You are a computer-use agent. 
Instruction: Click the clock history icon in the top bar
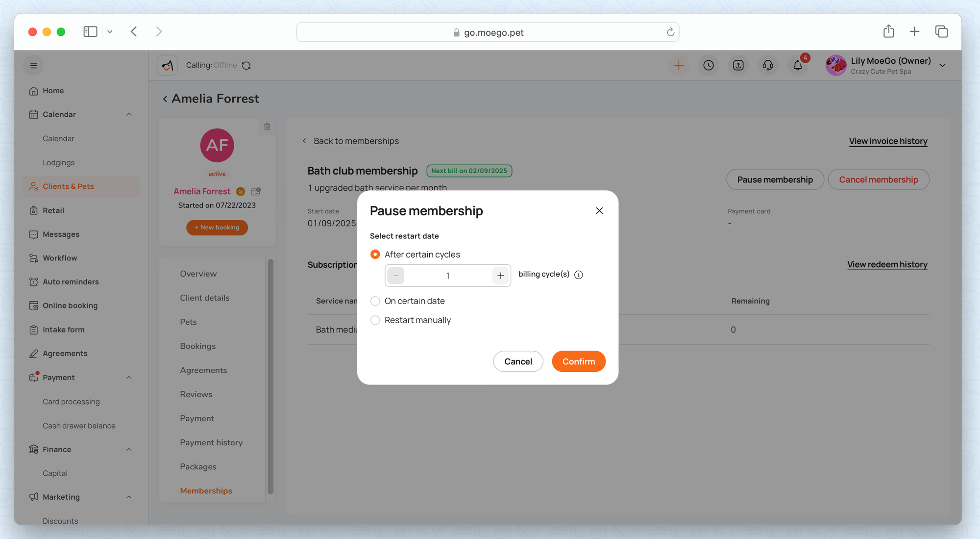click(x=709, y=65)
